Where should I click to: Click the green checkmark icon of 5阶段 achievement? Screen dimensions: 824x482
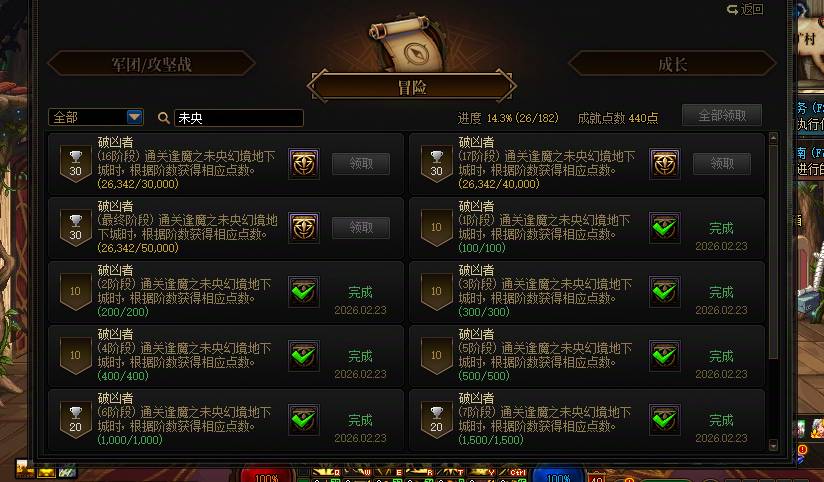pyautogui.click(x=665, y=356)
